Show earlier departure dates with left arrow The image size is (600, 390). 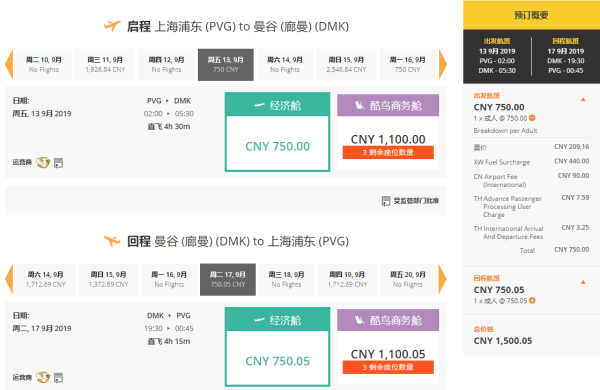(x=9, y=64)
